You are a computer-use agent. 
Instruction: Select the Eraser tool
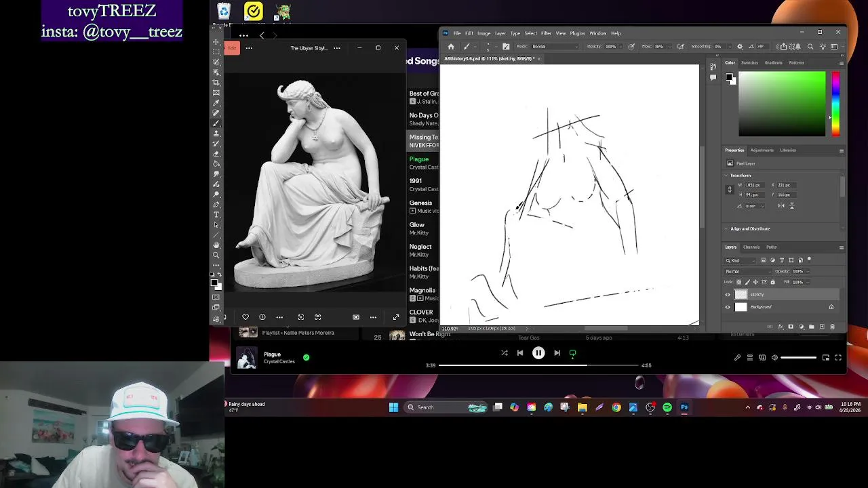216,153
